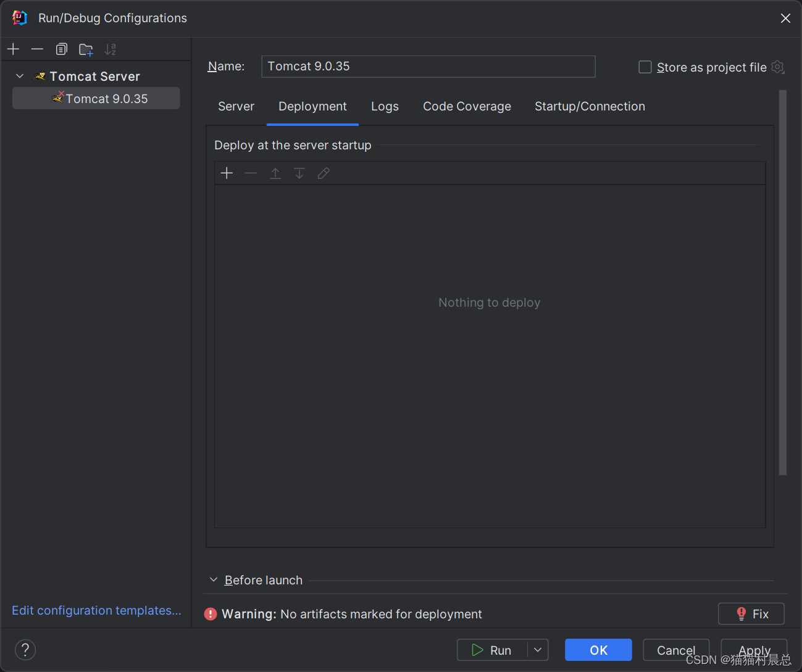The width and height of the screenshot is (802, 672).
Task: Click the IntelliJ IDEA logo icon
Action: tap(20, 18)
